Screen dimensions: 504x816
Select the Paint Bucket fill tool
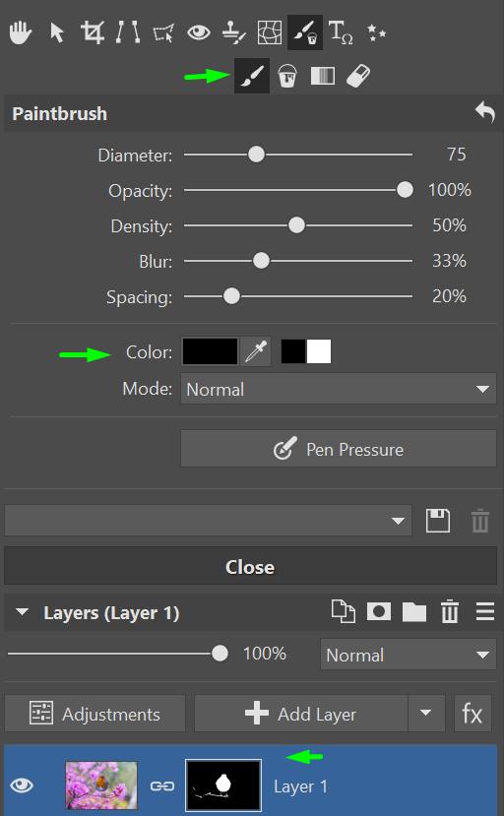287,76
